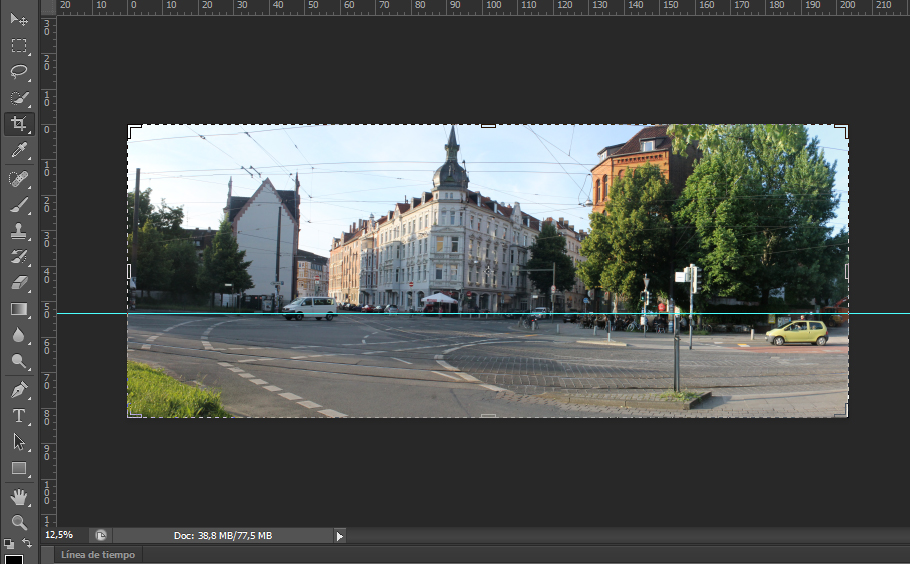Click the cyan horizontal guide line
The width and height of the screenshot is (910, 564).
[x=483, y=313]
